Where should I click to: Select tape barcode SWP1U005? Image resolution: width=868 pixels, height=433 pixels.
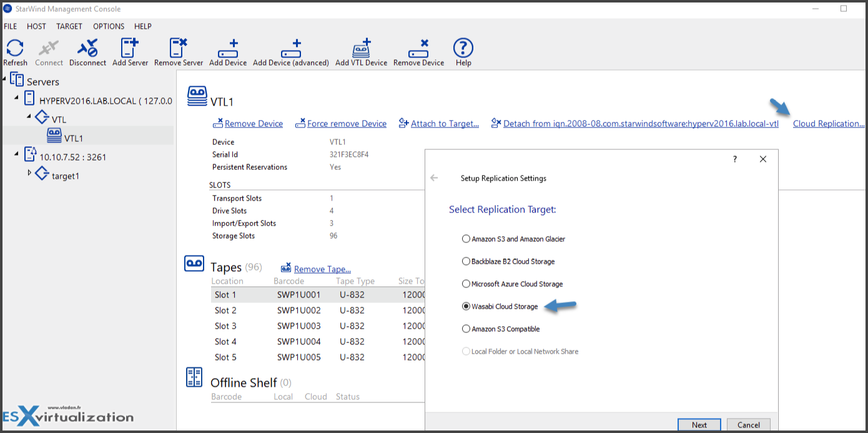(x=298, y=357)
